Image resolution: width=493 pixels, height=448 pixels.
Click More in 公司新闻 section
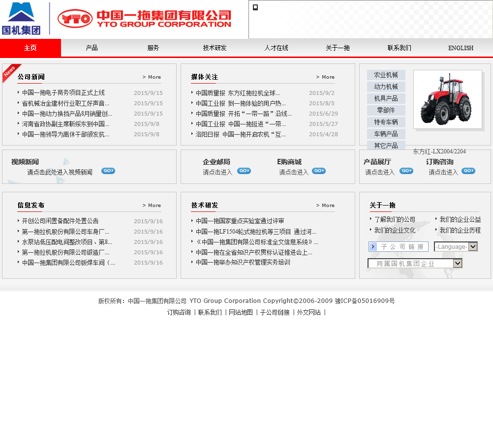click(152, 77)
